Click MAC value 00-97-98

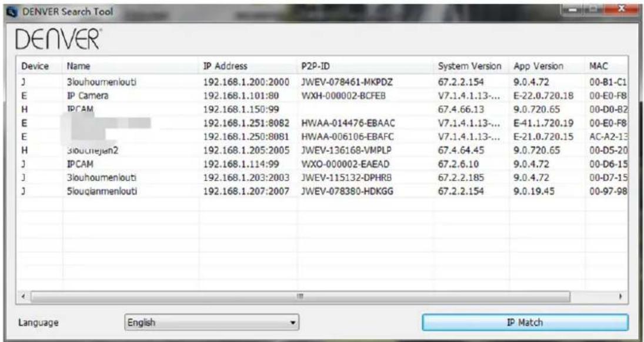[x=608, y=191]
